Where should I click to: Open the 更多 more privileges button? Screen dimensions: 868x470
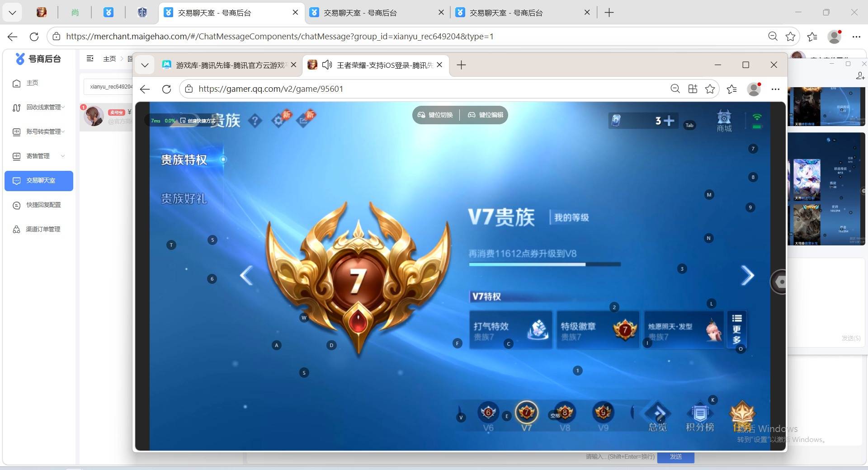(x=736, y=329)
